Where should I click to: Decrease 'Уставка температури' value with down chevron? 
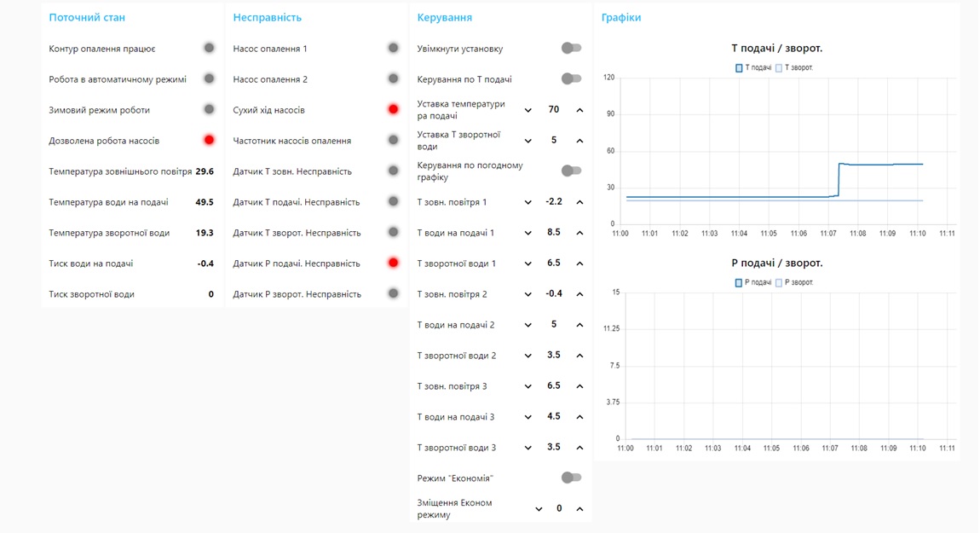(x=527, y=110)
